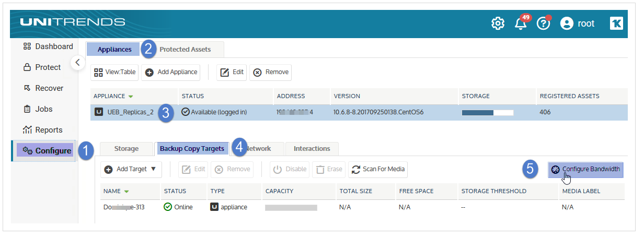Go to Dashboard in the sidebar
Screen dimensions: 644x237
tap(48, 46)
